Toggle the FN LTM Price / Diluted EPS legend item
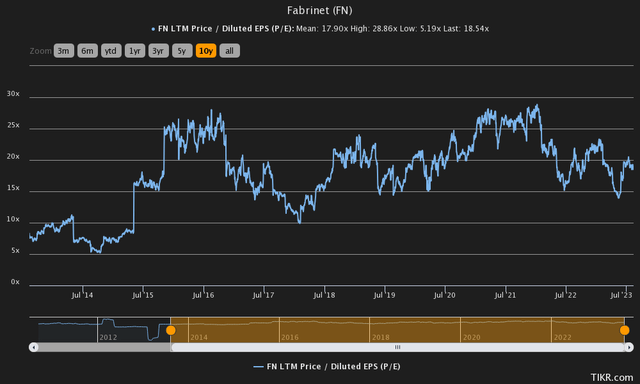 tap(327, 366)
